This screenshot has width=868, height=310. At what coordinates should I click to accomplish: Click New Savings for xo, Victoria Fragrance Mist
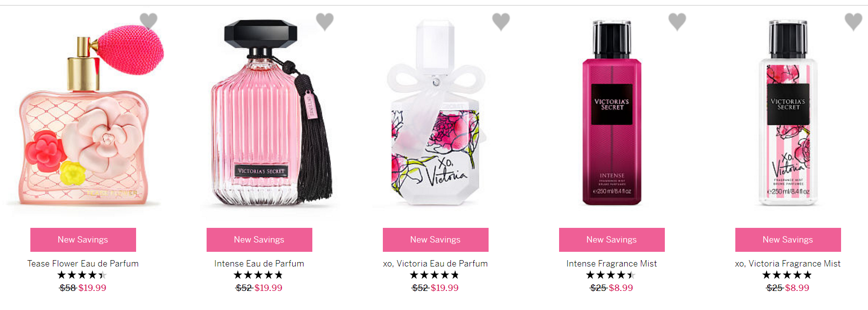788,240
